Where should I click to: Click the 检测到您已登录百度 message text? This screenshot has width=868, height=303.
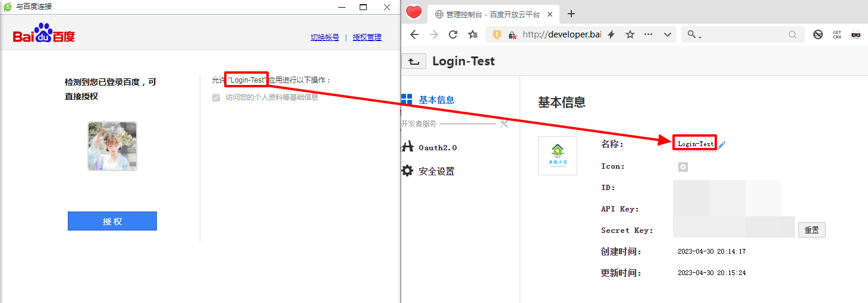coord(111,89)
